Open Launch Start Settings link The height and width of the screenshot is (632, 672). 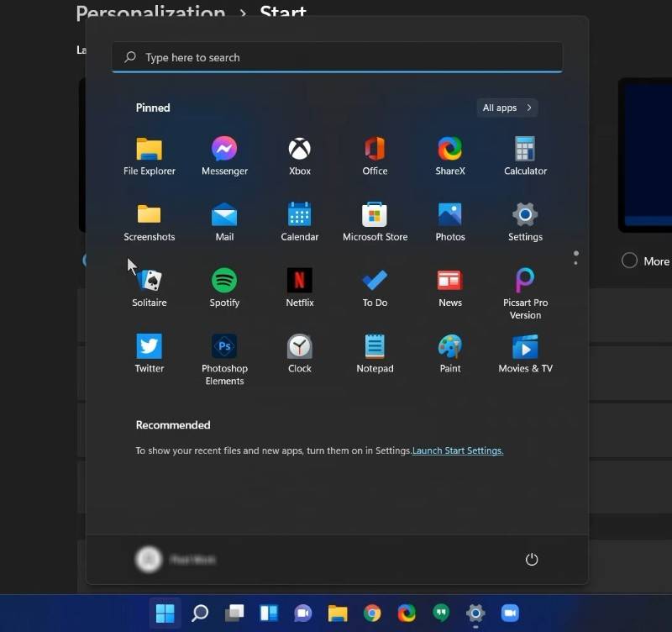coord(458,450)
